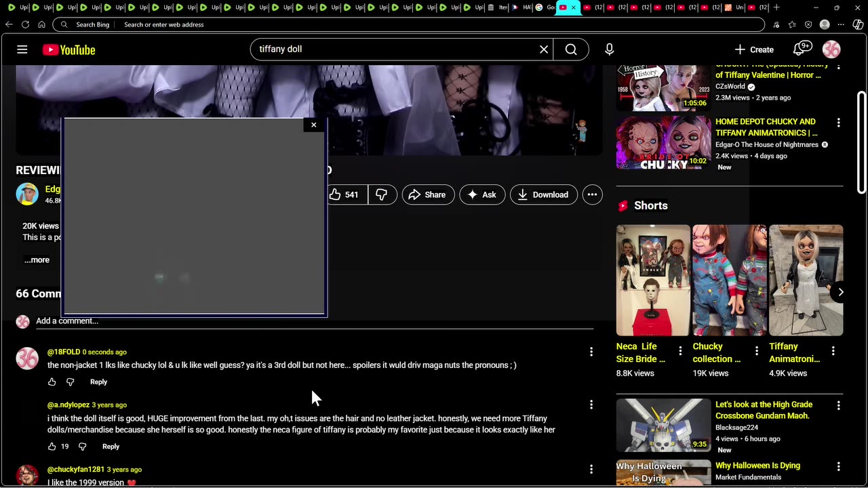Open a new browser tab

click(776, 7)
